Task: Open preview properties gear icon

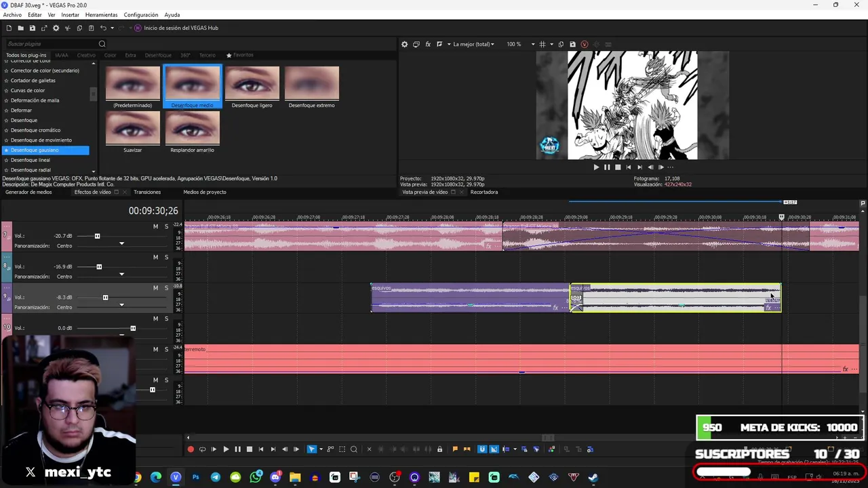Action: coord(405,44)
